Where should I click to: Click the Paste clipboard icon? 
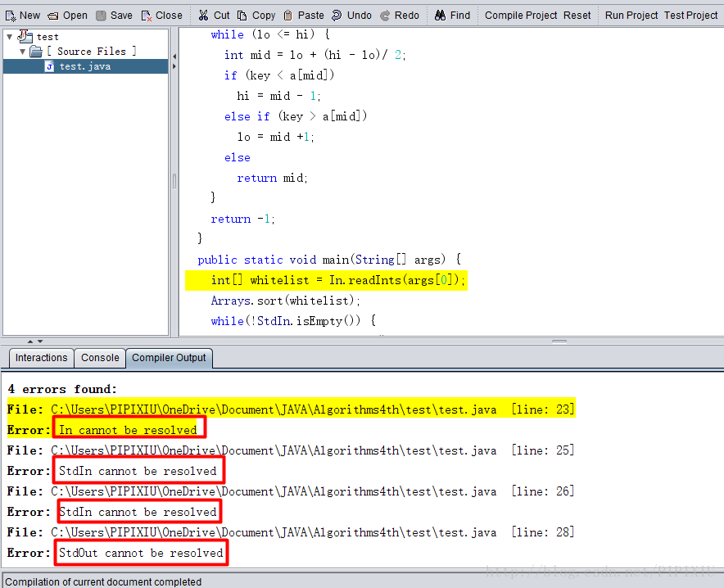point(287,16)
